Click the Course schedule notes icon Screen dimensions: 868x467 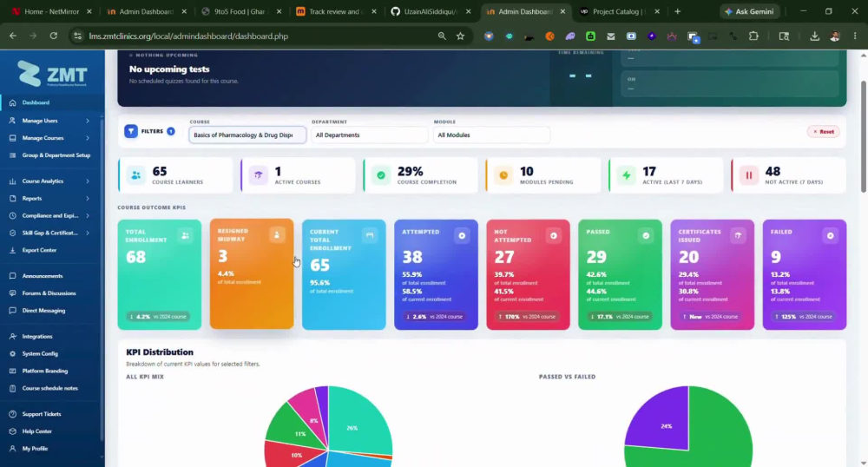13,388
